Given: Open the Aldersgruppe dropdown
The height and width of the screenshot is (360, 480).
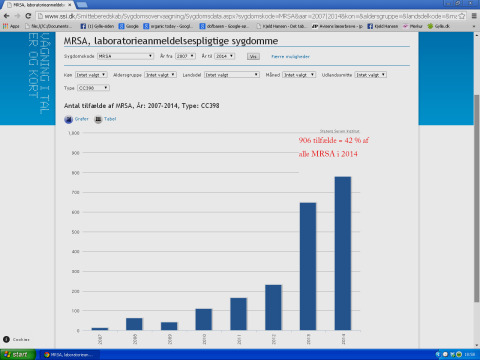Looking at the screenshot, I should tap(160, 75).
